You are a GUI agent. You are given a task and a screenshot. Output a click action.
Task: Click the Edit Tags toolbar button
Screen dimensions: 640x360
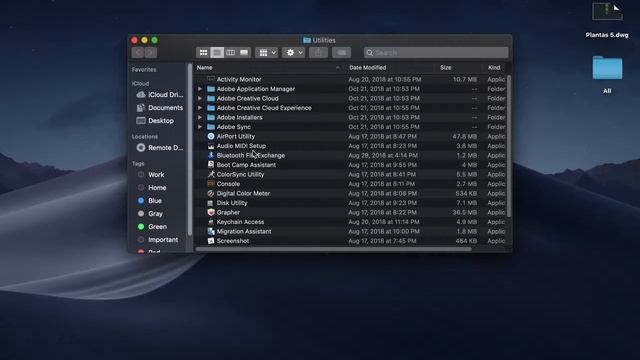coord(341,53)
